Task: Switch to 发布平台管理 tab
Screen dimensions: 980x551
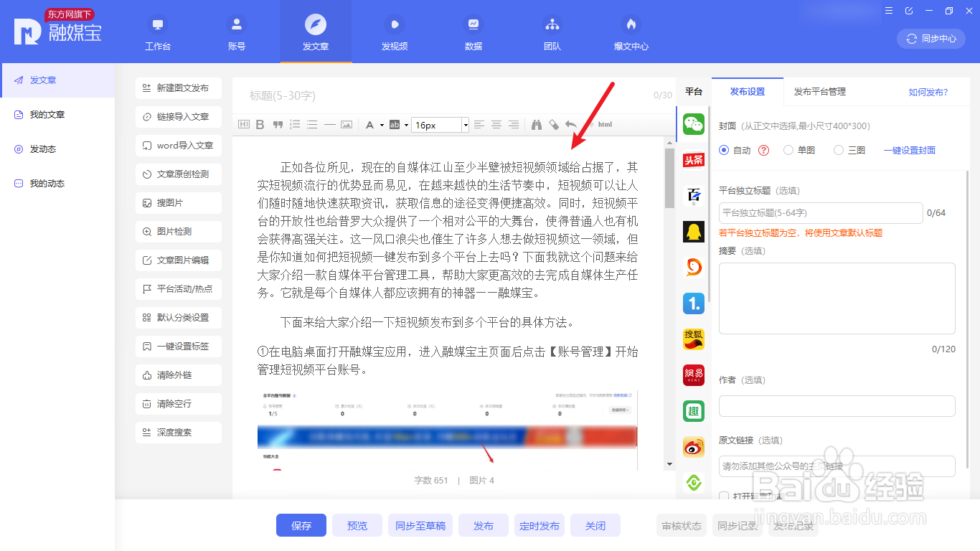Action: (819, 92)
